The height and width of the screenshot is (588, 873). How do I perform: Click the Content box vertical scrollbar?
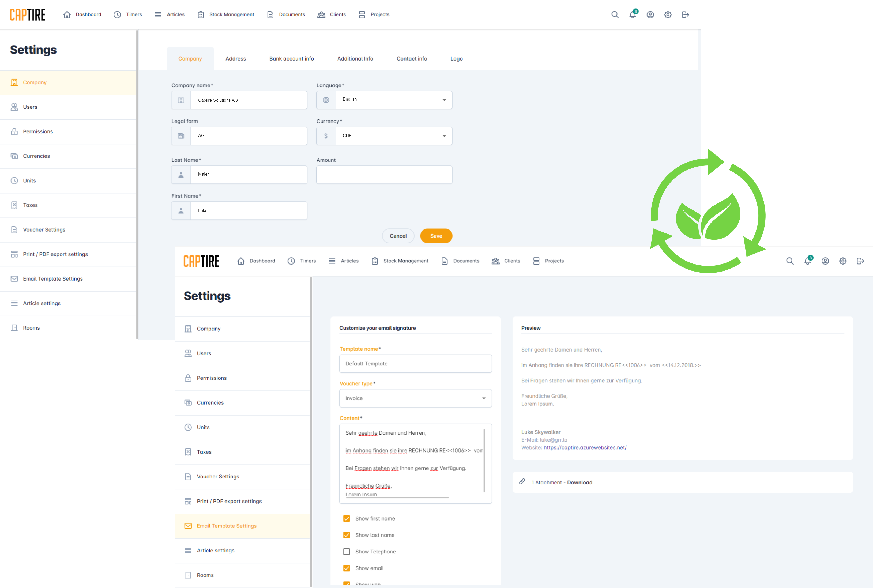pos(484,461)
